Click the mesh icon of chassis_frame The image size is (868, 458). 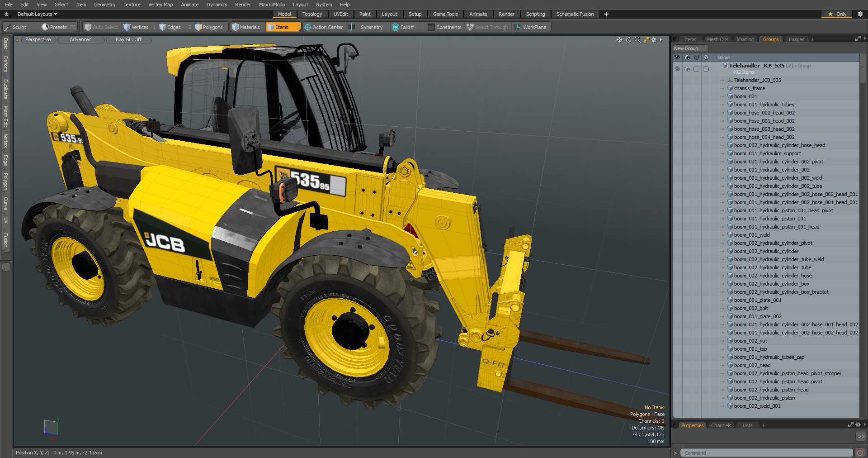[x=730, y=88]
